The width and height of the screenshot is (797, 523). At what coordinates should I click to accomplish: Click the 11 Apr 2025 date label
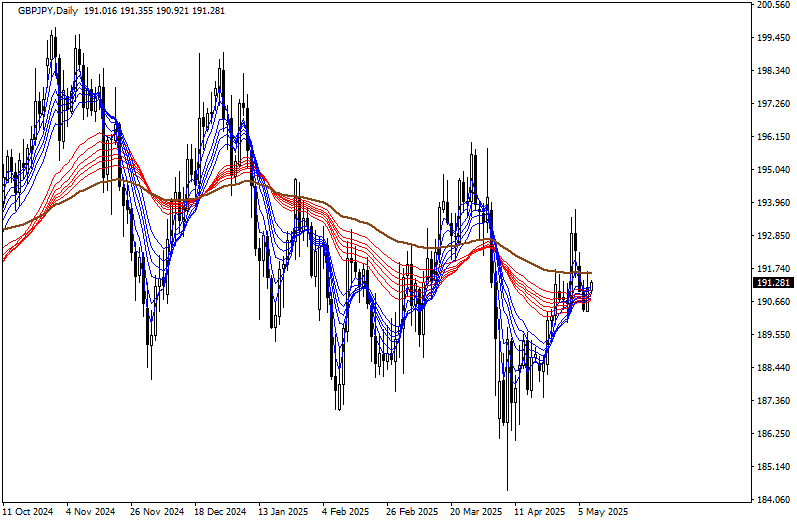click(x=539, y=512)
